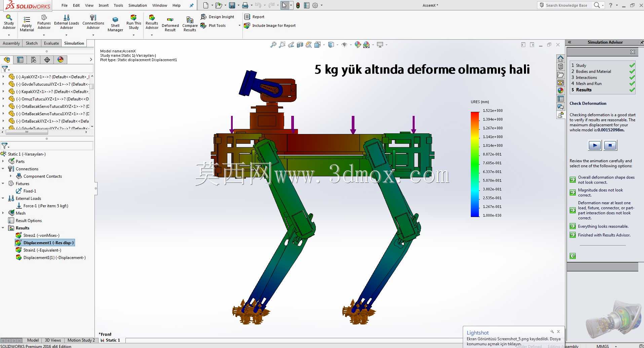Open Compare Results
The image size is (644, 348).
pos(190,24)
